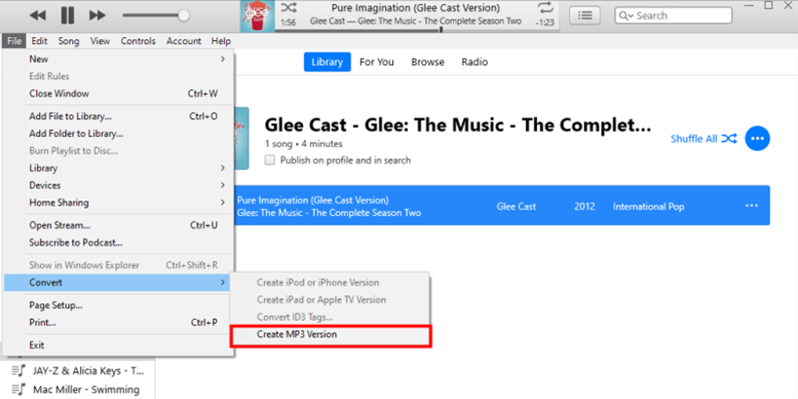Open the Up Next list icon
The height and width of the screenshot is (399, 798).
585,16
